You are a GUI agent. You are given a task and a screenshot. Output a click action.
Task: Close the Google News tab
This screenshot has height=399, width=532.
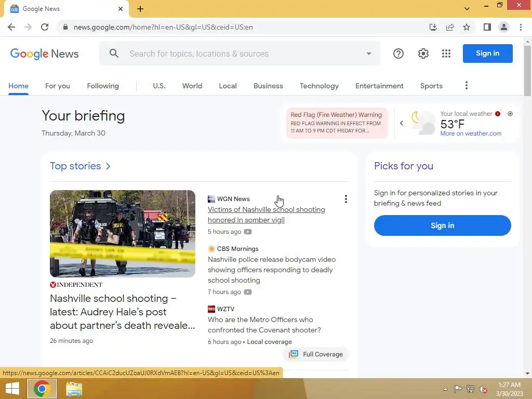click(x=121, y=9)
